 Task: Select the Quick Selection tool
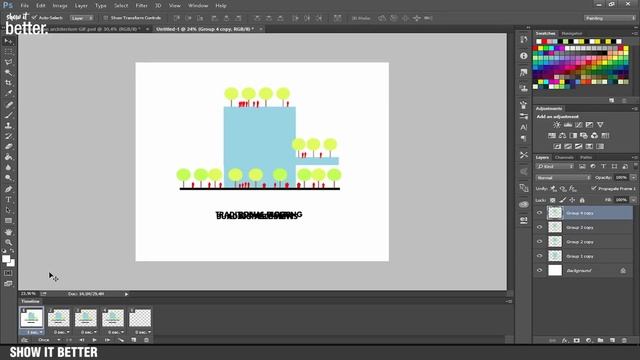(8, 73)
